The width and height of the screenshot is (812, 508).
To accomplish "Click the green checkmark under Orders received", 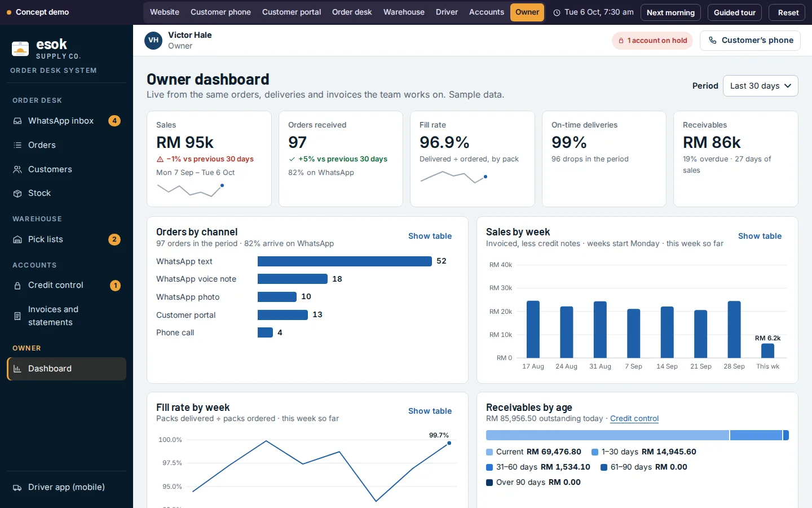I will (292, 159).
